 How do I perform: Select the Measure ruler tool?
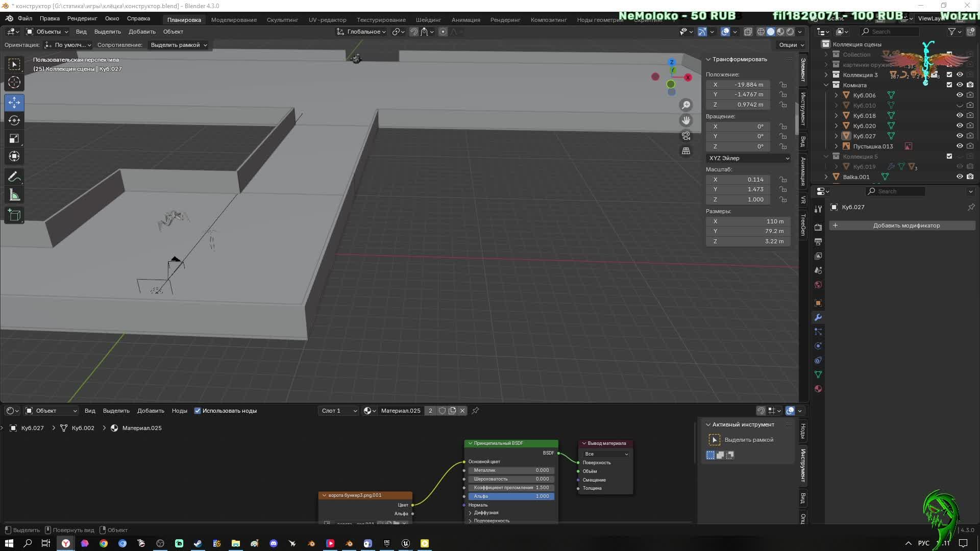coord(14,195)
